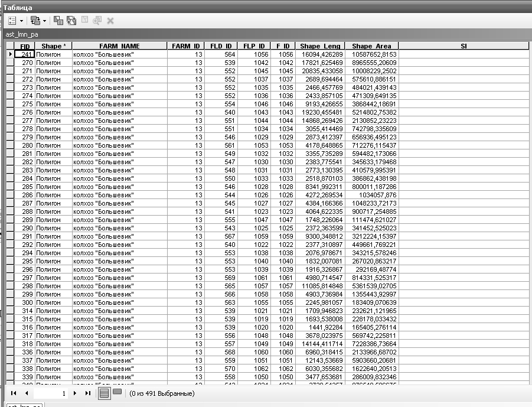
Task: Go to the first record
Action: pyautogui.click(x=14, y=393)
